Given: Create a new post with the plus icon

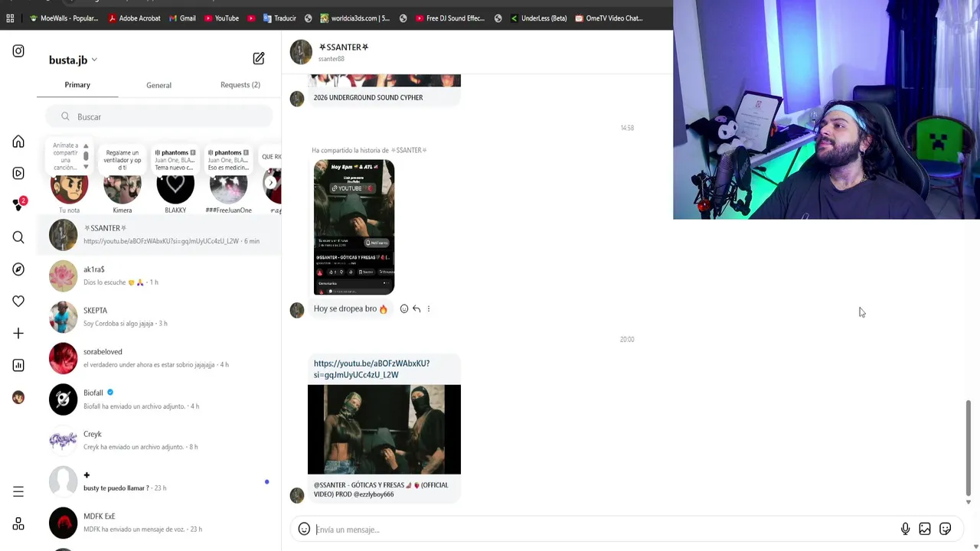Looking at the screenshot, I should tap(18, 333).
